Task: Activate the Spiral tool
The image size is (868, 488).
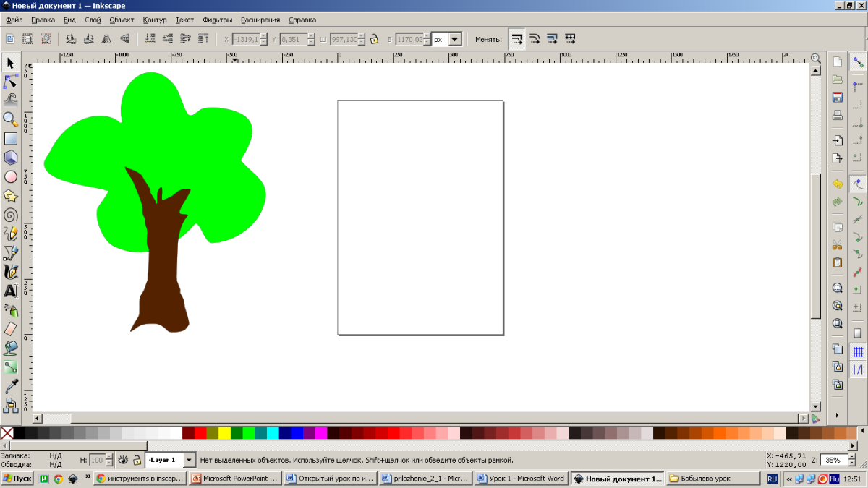Action: click(x=11, y=215)
